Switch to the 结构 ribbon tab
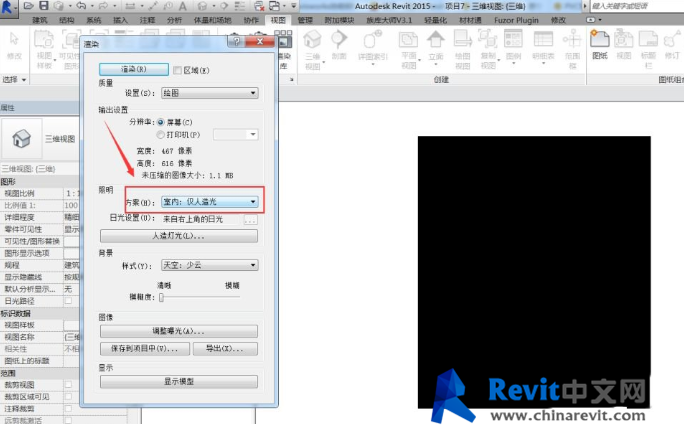This screenshot has width=684, height=429. click(66, 20)
